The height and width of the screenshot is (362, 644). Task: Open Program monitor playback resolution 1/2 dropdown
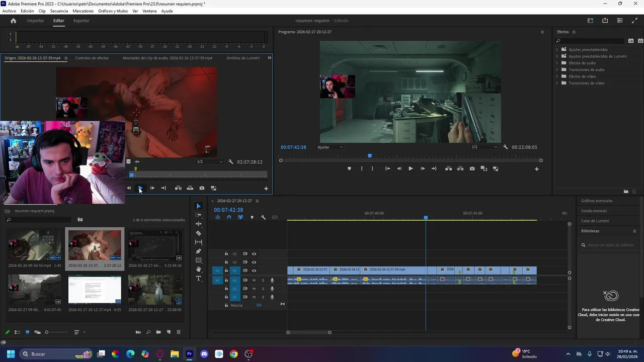(484, 147)
